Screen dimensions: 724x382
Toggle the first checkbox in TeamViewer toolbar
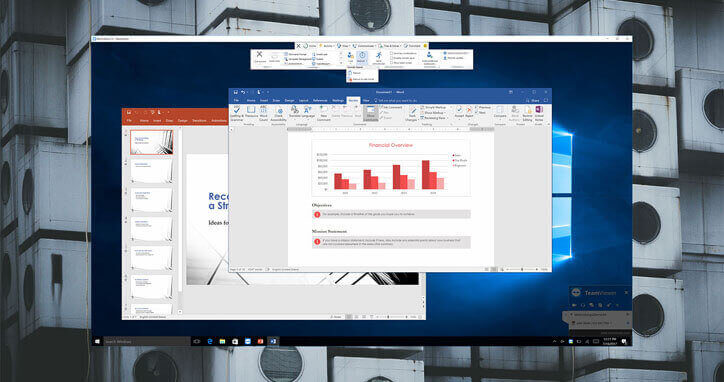[392, 54]
